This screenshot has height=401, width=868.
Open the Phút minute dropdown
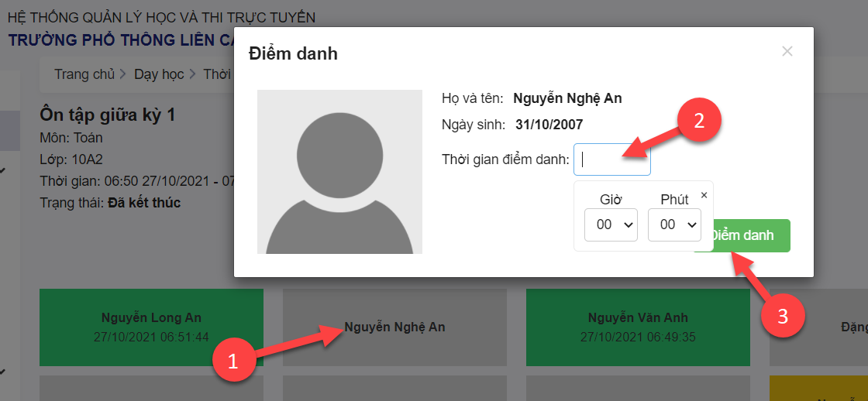point(673,224)
